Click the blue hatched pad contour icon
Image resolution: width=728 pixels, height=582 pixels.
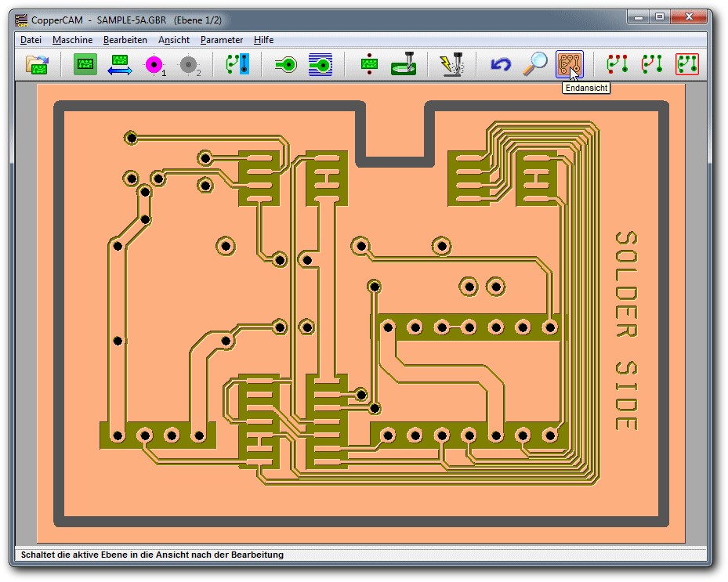coord(321,64)
